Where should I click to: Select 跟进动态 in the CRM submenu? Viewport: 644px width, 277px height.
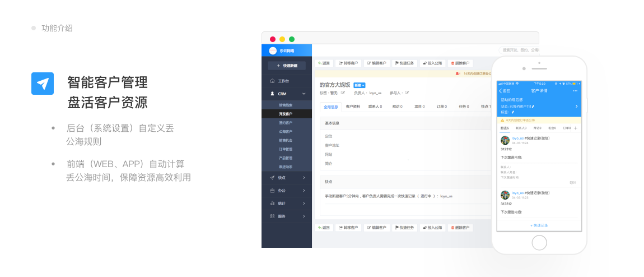(286, 167)
